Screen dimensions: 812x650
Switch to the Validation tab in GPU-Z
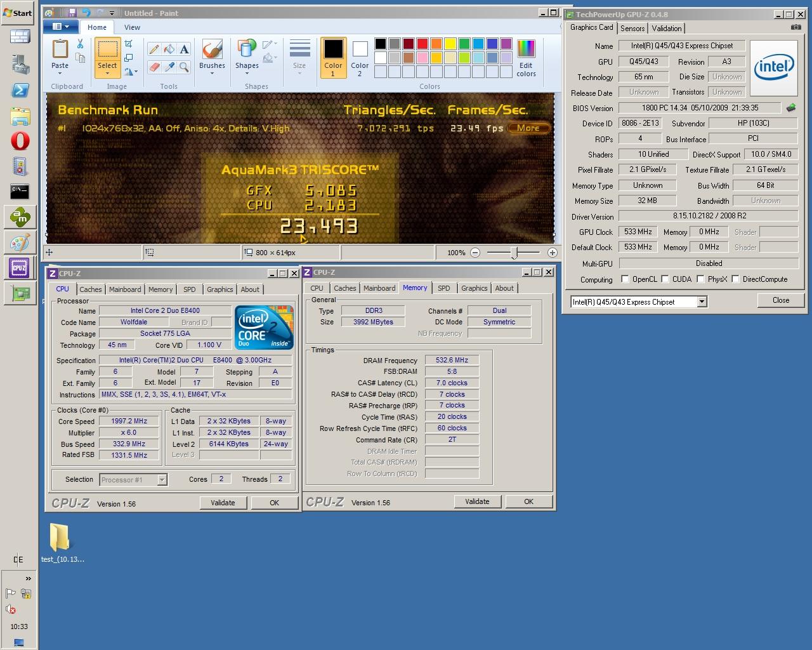(667, 28)
